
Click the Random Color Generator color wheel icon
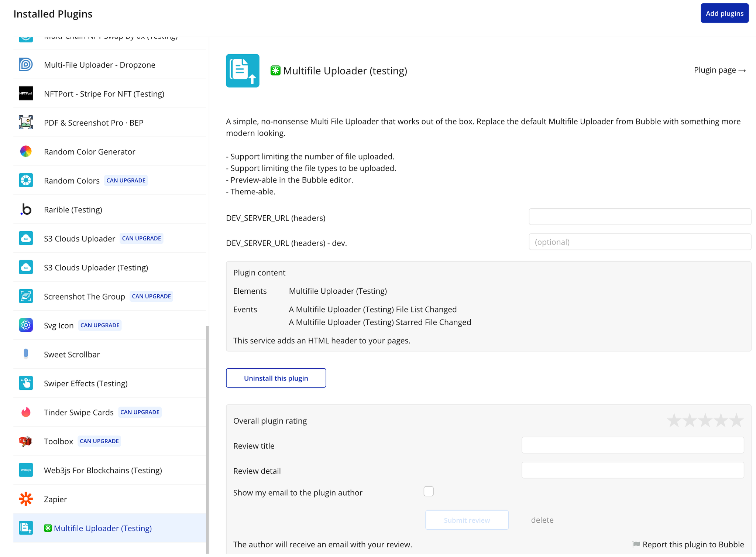click(x=26, y=151)
